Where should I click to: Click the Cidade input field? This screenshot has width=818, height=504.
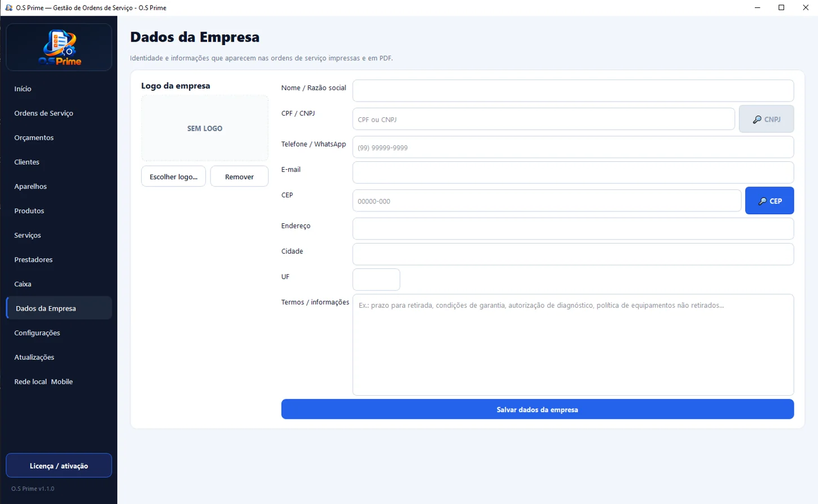pos(573,254)
